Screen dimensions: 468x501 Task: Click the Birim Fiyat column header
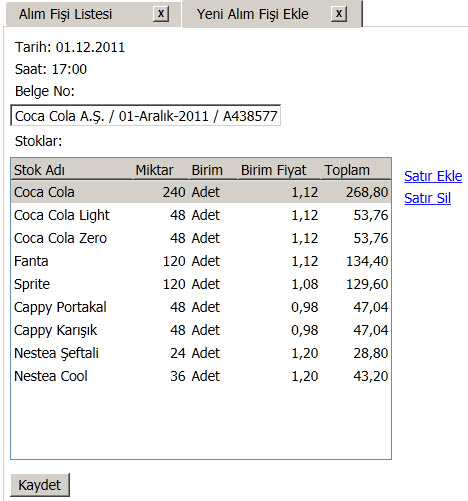(279, 170)
